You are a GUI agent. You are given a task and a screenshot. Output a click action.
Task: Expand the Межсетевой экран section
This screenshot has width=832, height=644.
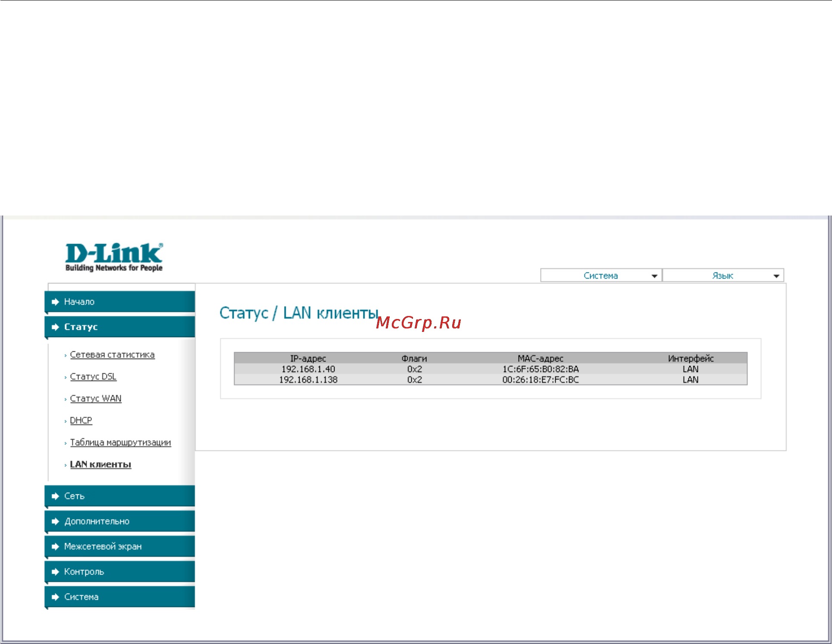120,547
